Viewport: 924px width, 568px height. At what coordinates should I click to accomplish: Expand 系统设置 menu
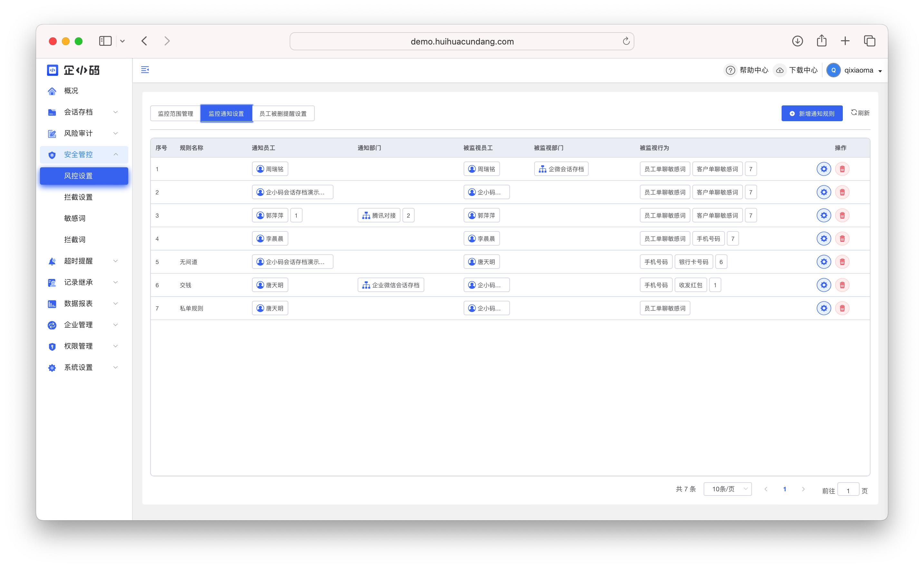[x=84, y=367]
